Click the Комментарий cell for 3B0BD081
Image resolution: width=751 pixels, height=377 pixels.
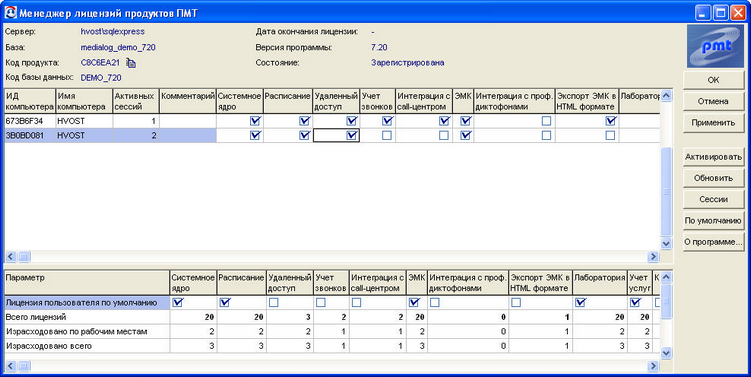tap(188, 136)
